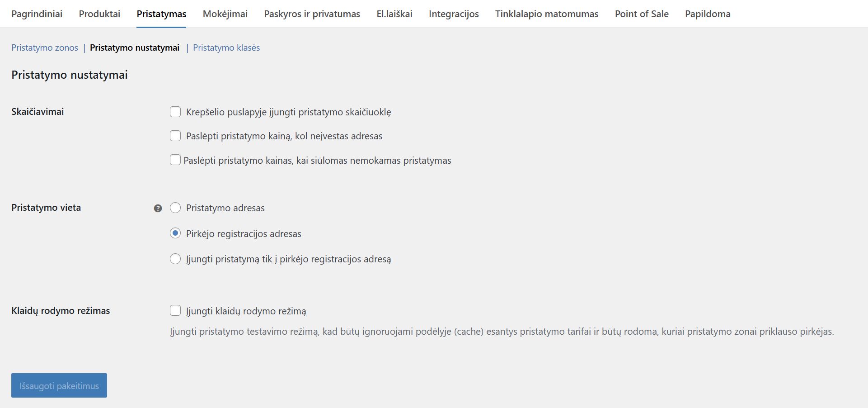
Task: Go to Pristatymo klasės section
Action: [226, 47]
